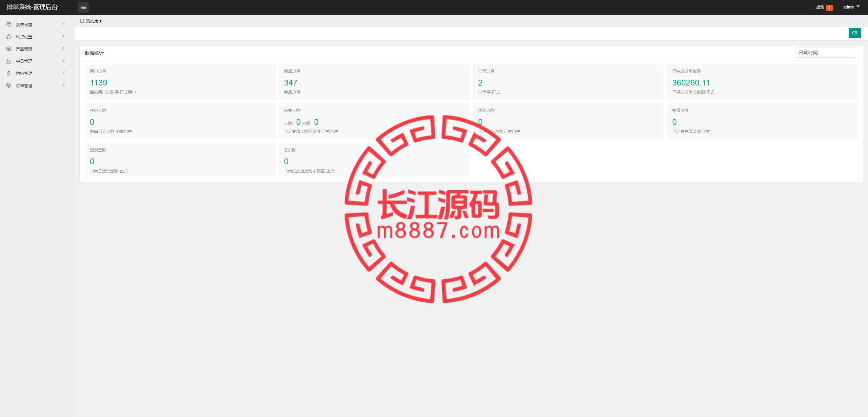The image size is (868, 417).
Task: Click the 订单总量 value 2
Action: 480,83
